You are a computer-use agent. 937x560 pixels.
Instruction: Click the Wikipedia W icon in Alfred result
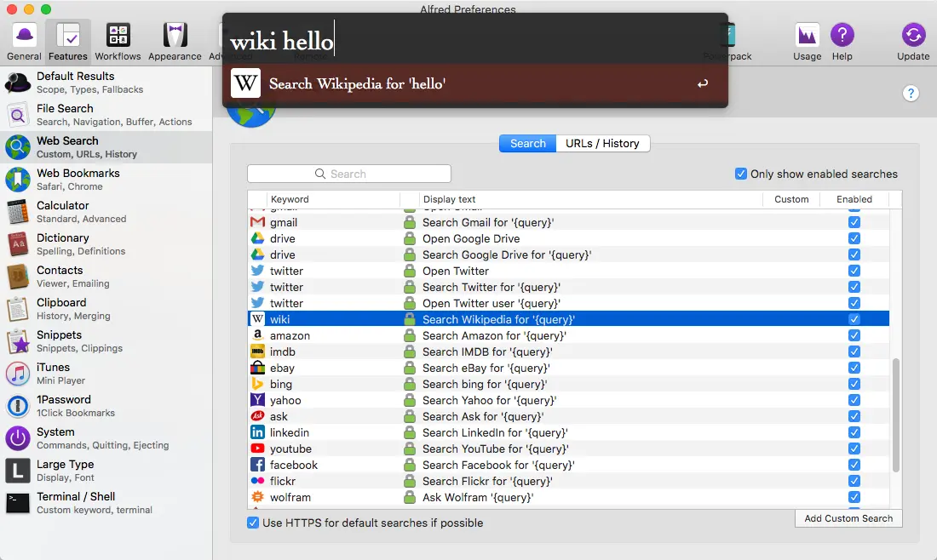245,83
